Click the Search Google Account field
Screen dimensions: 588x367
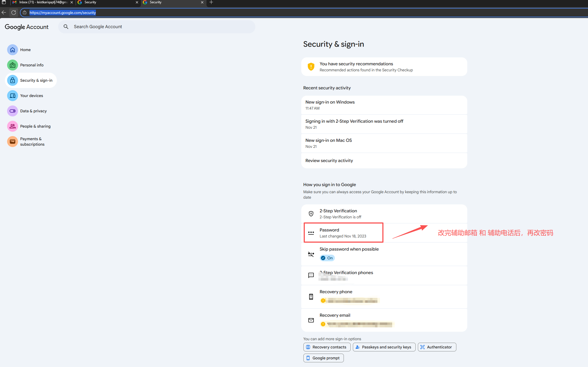(156, 27)
